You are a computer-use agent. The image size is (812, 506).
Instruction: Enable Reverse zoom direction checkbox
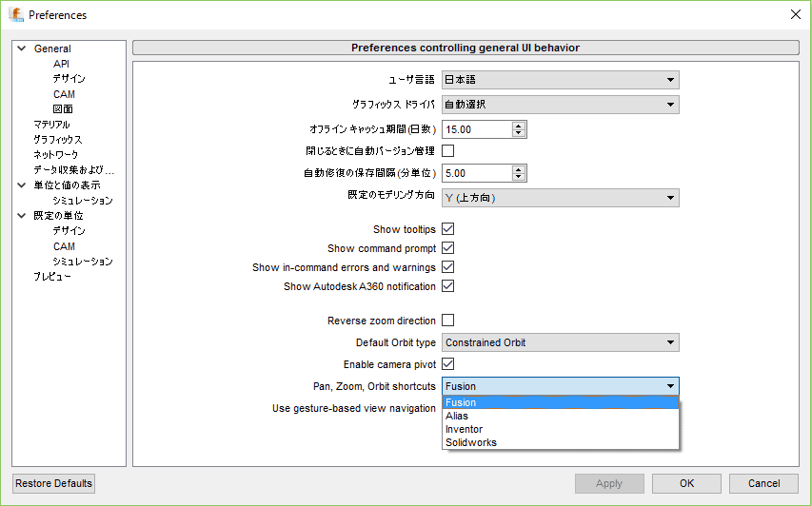448,321
